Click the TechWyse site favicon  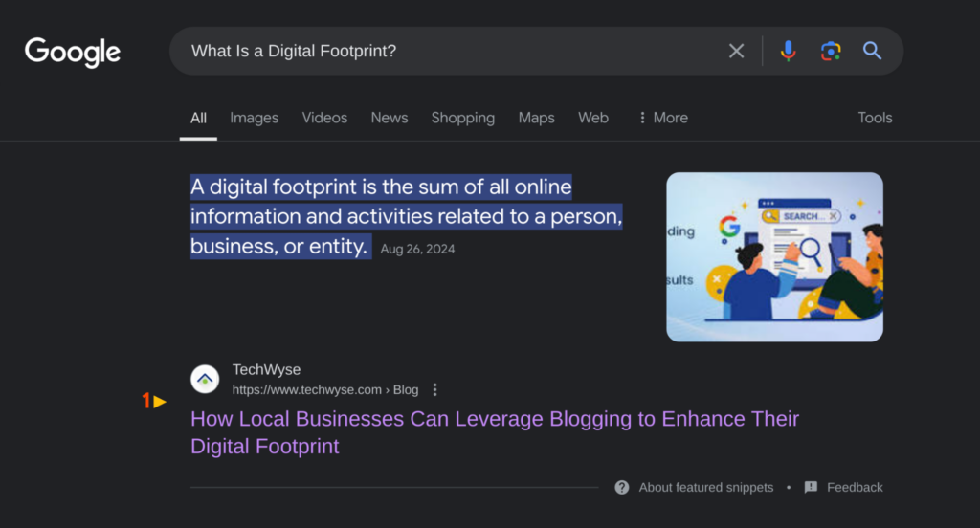[x=205, y=380]
